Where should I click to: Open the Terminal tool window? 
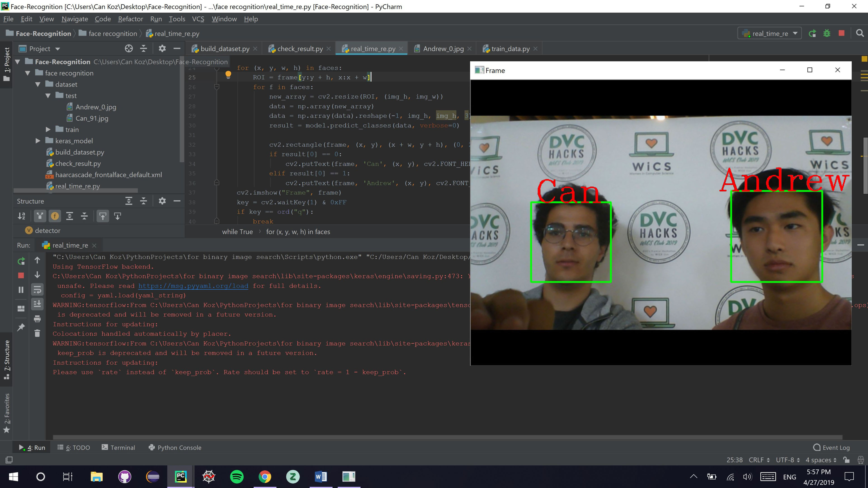pos(118,448)
